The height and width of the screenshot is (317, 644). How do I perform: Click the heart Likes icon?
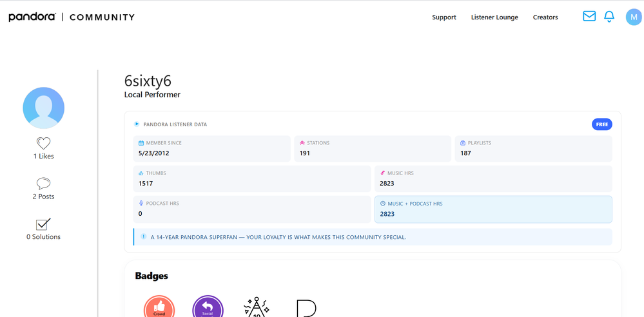coord(44,143)
